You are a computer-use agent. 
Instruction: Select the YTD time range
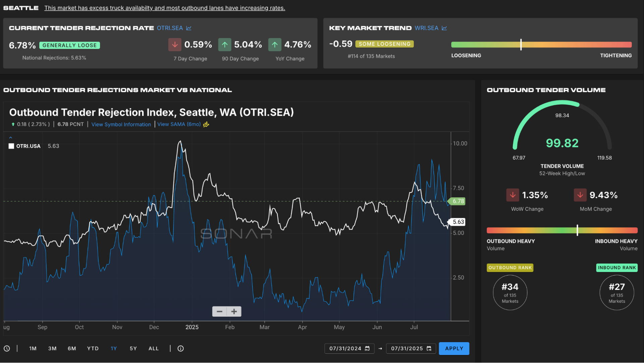pos(93,349)
